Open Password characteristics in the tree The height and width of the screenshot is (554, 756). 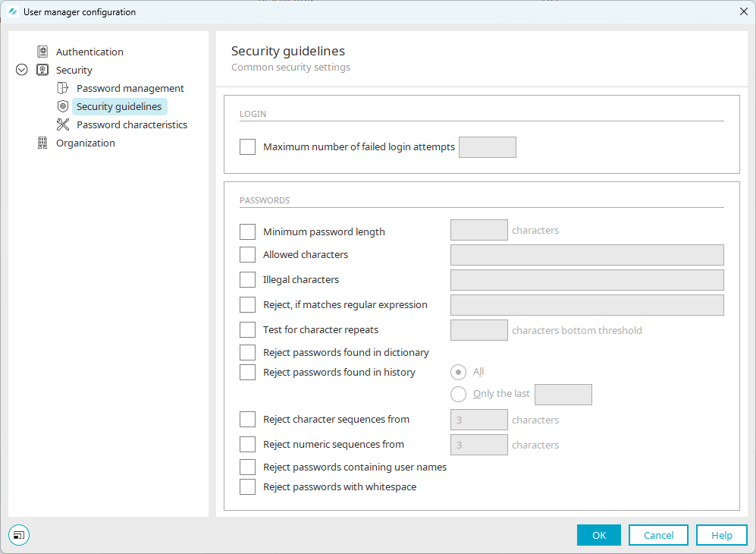(x=132, y=124)
